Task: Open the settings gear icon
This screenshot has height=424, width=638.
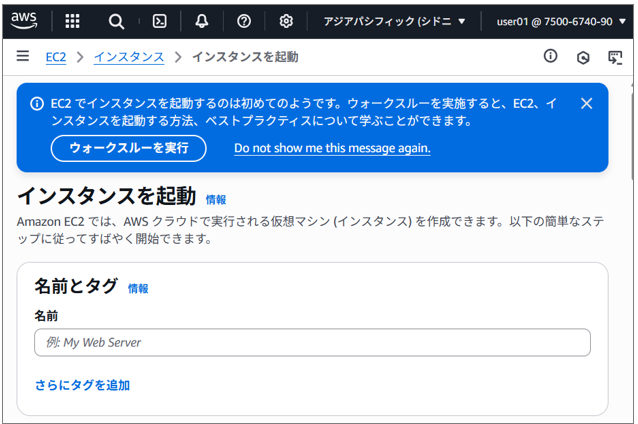Action: (x=286, y=21)
